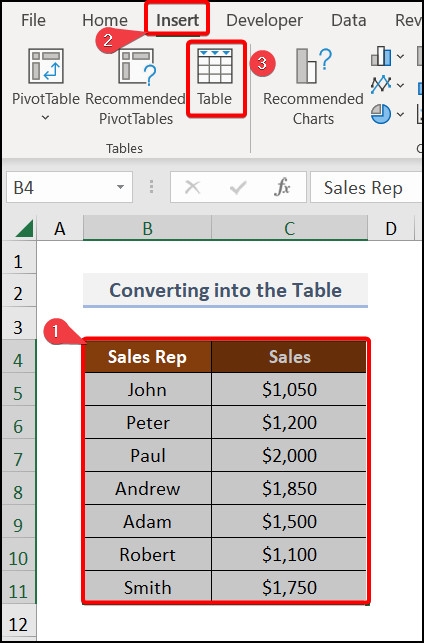Select the cell with $2,000
Image resolution: width=424 pixels, height=643 pixels.
click(290, 455)
